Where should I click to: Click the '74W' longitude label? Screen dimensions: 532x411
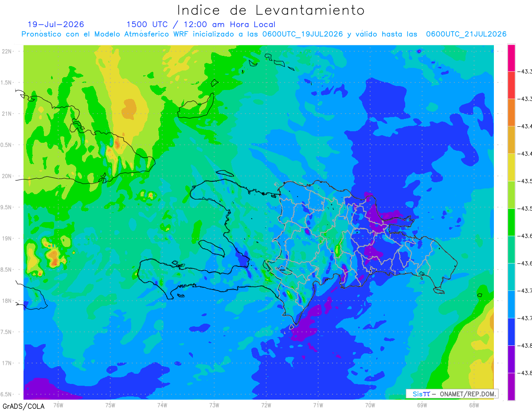click(162, 405)
